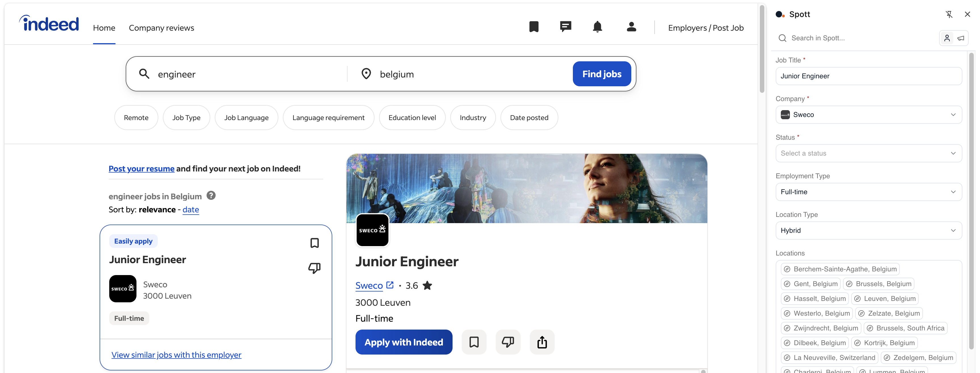Viewport: 980px width, 373px height.
Task: Open the Language requirement filter
Action: tap(328, 118)
